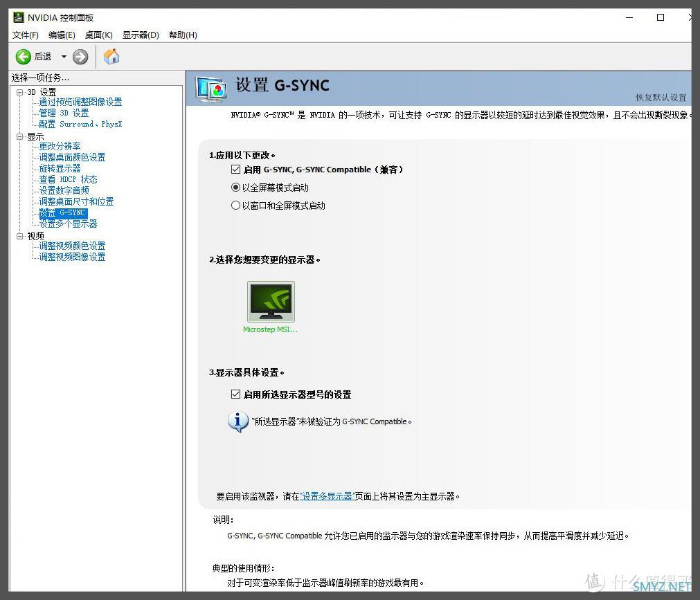This screenshot has height=600, width=700.
Task: Click 恢复默认设置 link in header
Action: (661, 98)
